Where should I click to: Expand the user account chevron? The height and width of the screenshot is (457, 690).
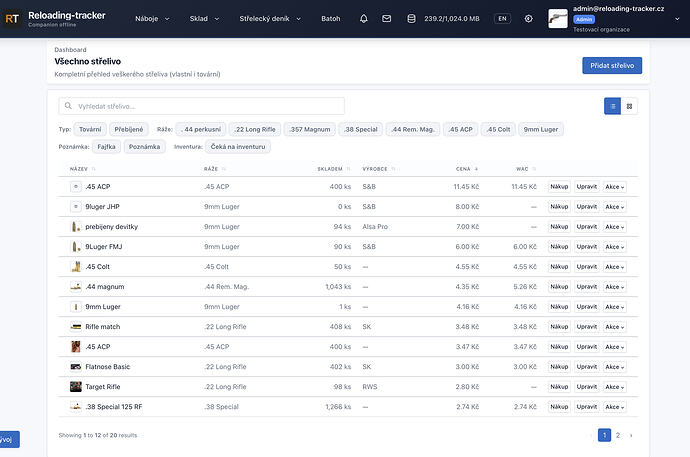tap(677, 19)
